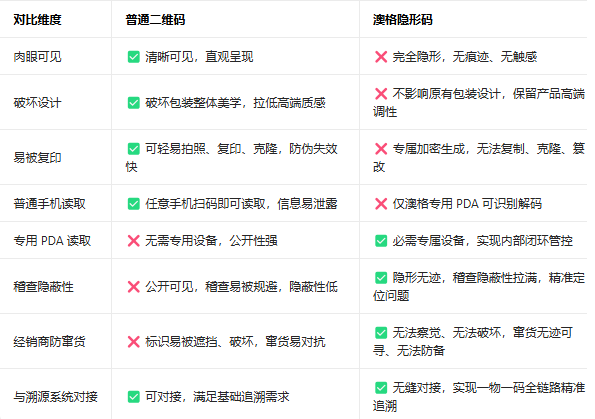Click red cross beside 不影响原有包装设计
The width and height of the screenshot is (595, 419).
(x=381, y=94)
